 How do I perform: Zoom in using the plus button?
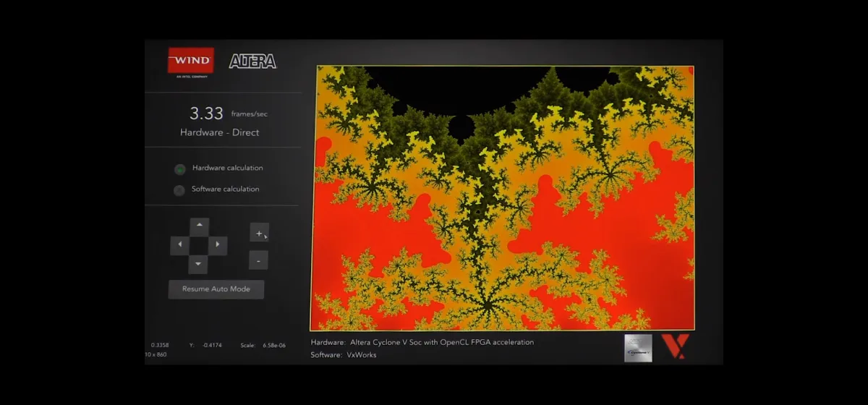click(x=259, y=233)
